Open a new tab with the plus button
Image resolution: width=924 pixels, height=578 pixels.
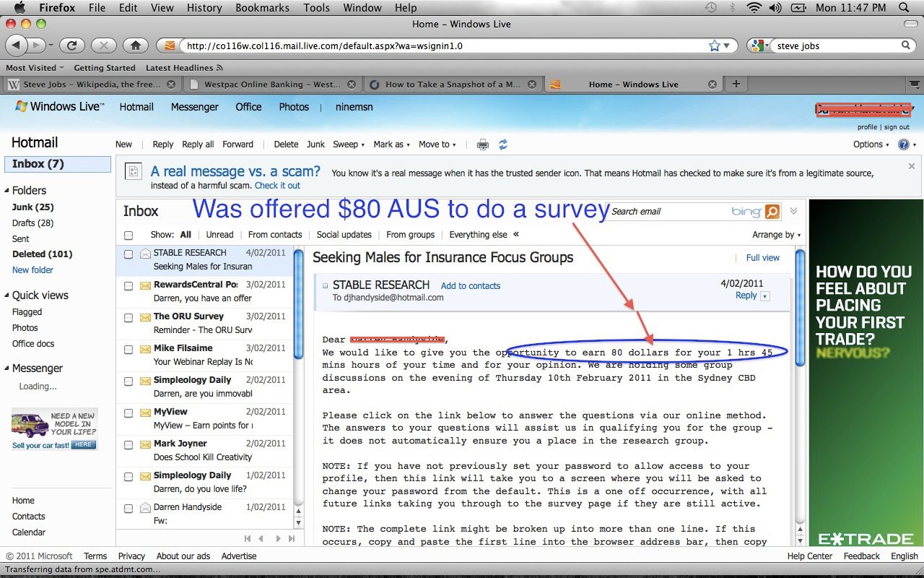pyautogui.click(x=736, y=84)
